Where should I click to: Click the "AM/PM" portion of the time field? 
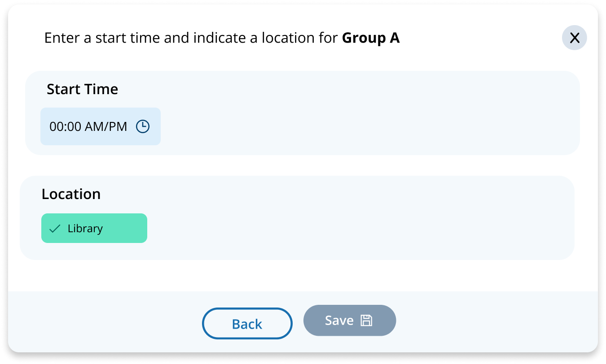coord(106,126)
